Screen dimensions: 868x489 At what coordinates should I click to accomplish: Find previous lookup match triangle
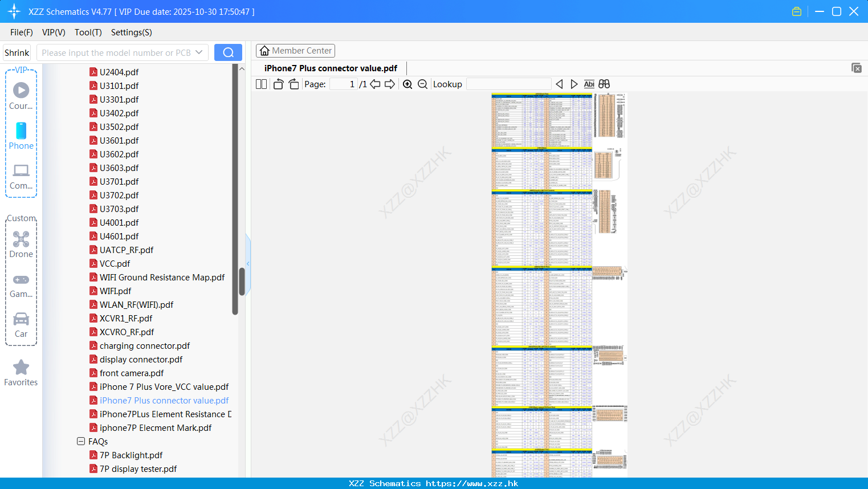pos(559,84)
